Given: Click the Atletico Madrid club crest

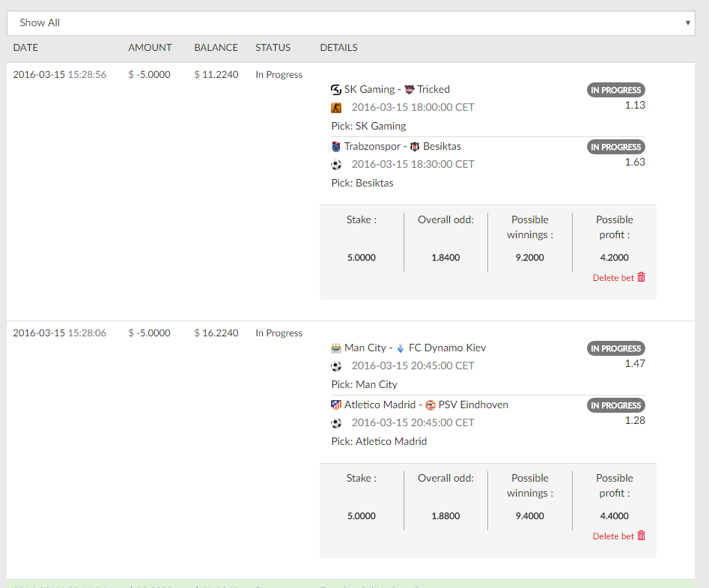Looking at the screenshot, I should [x=336, y=404].
